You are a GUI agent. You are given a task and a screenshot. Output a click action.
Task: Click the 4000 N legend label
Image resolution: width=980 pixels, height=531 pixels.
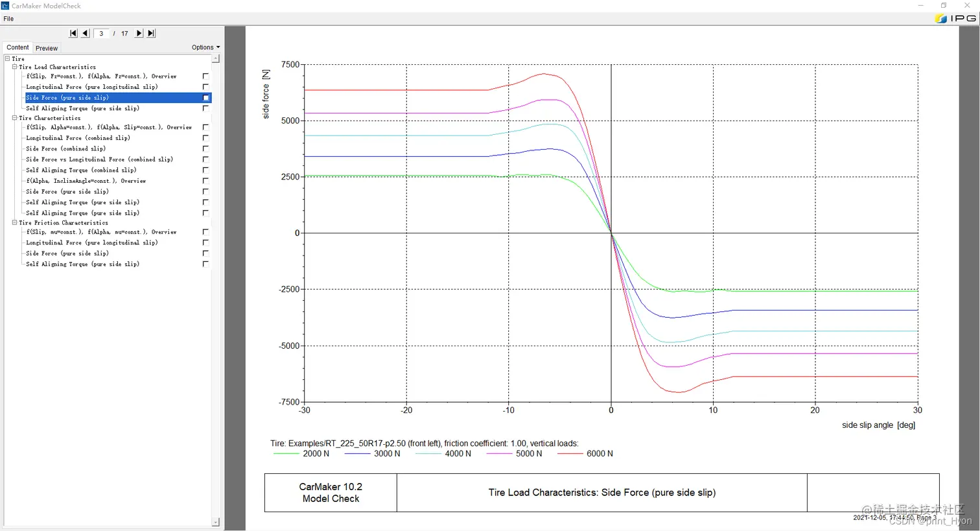point(458,454)
